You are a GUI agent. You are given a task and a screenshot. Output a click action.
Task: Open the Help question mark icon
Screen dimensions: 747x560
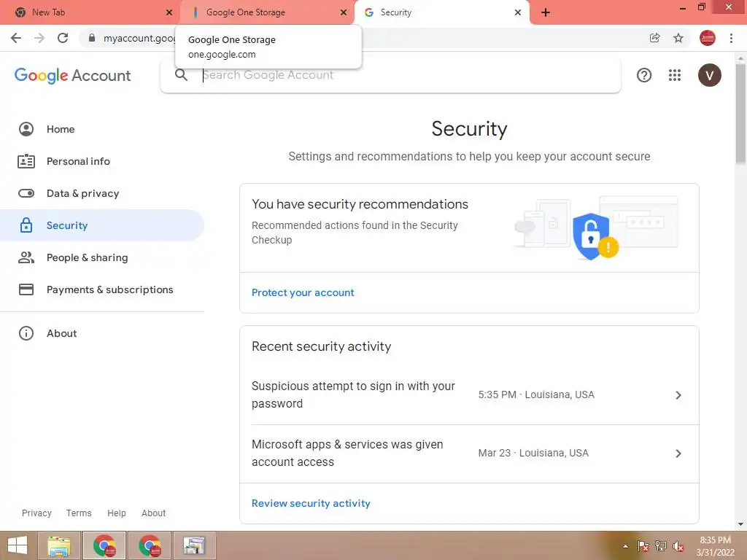pos(644,75)
